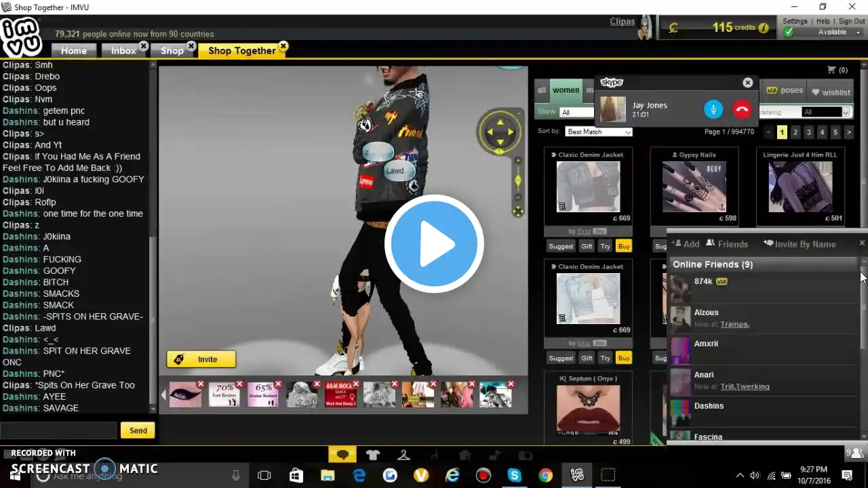The image size is (868, 488).
Task: Switch to the Friends tab in panel
Action: pos(727,244)
